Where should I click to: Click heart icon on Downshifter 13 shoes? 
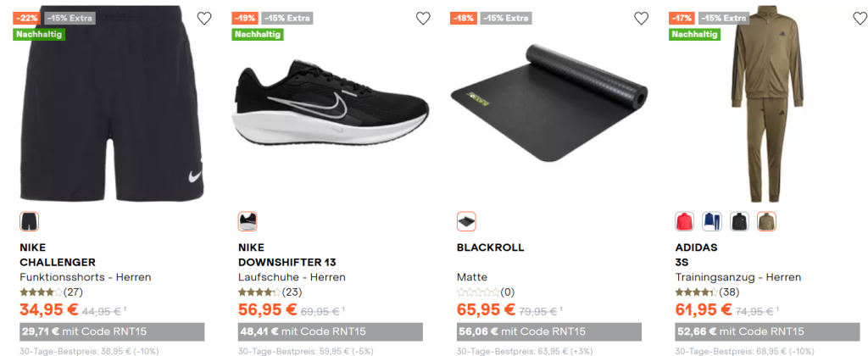pos(423,19)
